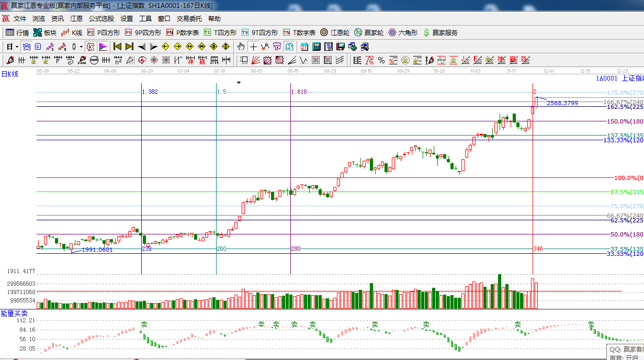
Task: Open the 交易委托 menu
Action: (189, 18)
